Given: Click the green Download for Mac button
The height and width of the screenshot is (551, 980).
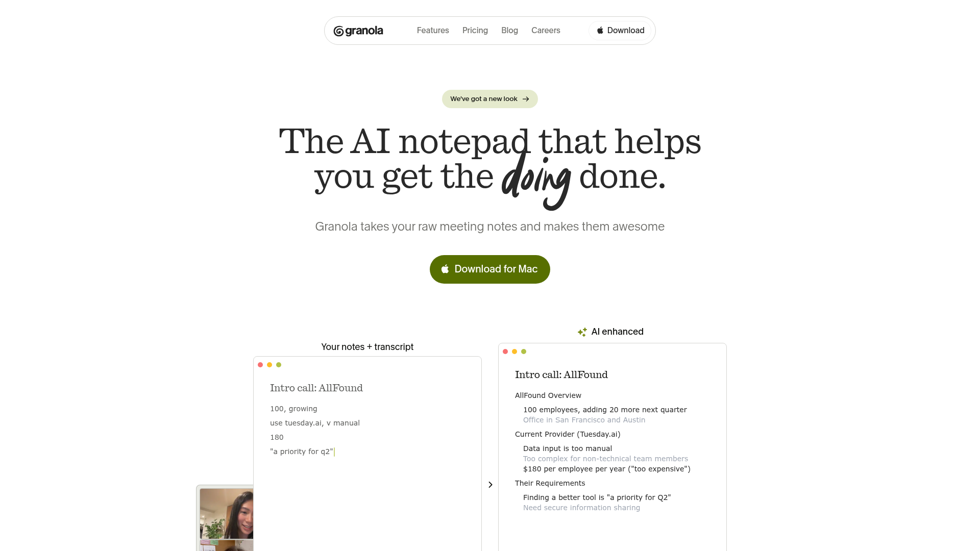Looking at the screenshot, I should (490, 269).
